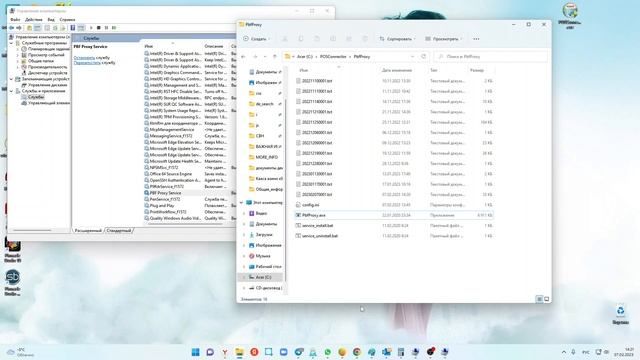Screen dimensions: 640x360
Task: Click Forward arrow in Computer Management toolbar
Action: [19, 28]
